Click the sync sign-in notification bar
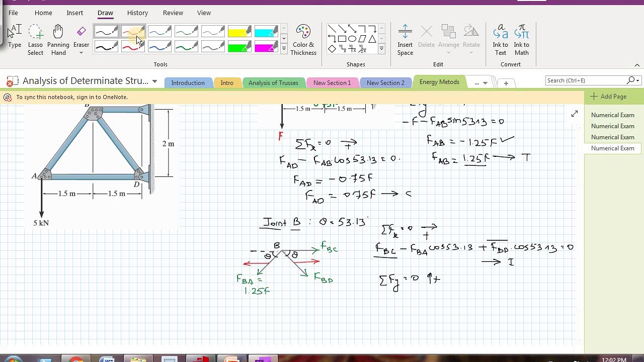The width and height of the screenshot is (644, 362). 292,97
